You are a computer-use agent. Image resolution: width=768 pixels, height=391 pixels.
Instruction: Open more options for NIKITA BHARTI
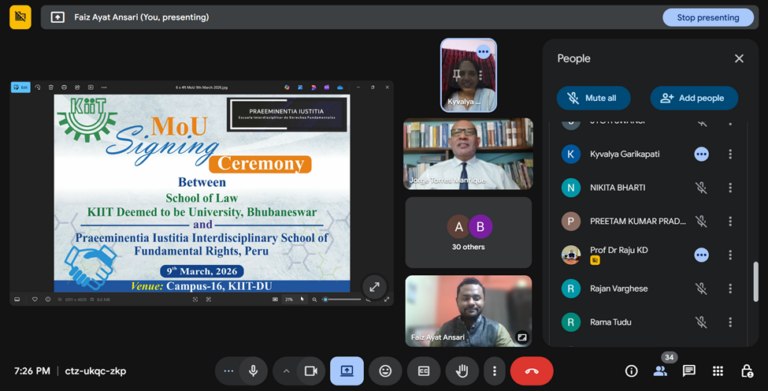(x=730, y=188)
